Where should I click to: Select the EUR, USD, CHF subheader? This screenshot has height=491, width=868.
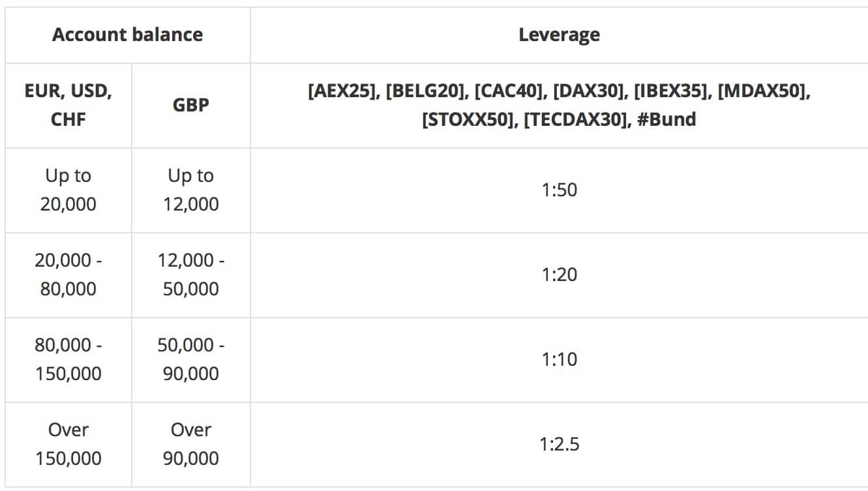pos(68,106)
